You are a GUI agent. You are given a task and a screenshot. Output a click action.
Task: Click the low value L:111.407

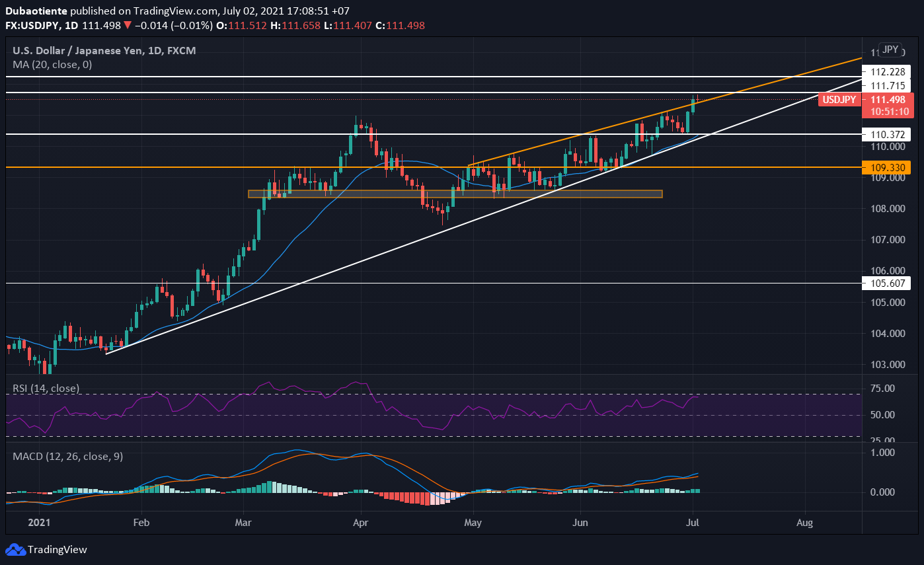346,25
